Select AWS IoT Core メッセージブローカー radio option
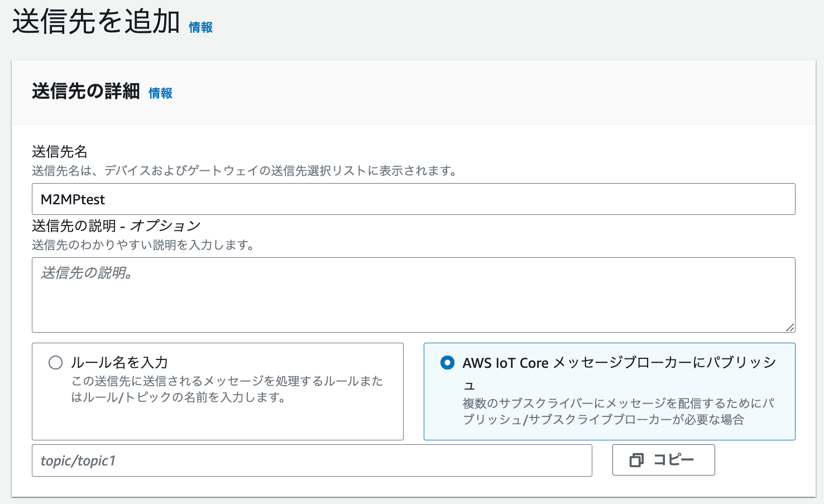This screenshot has height=504, width=824. point(447,363)
